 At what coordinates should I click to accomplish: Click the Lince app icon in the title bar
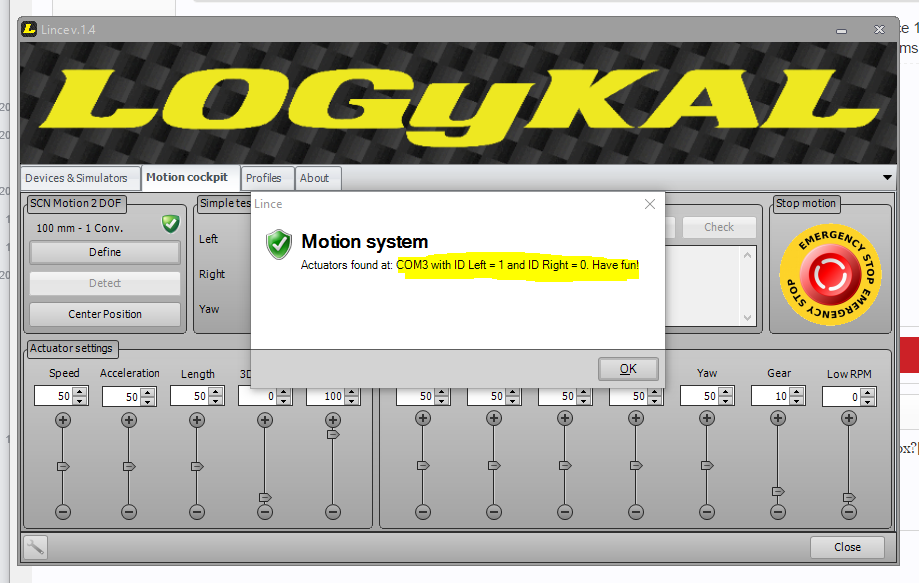point(29,29)
